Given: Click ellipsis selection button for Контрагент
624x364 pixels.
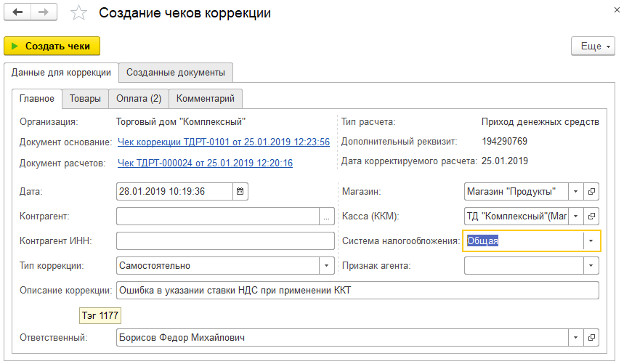Looking at the screenshot, I should point(326,217).
